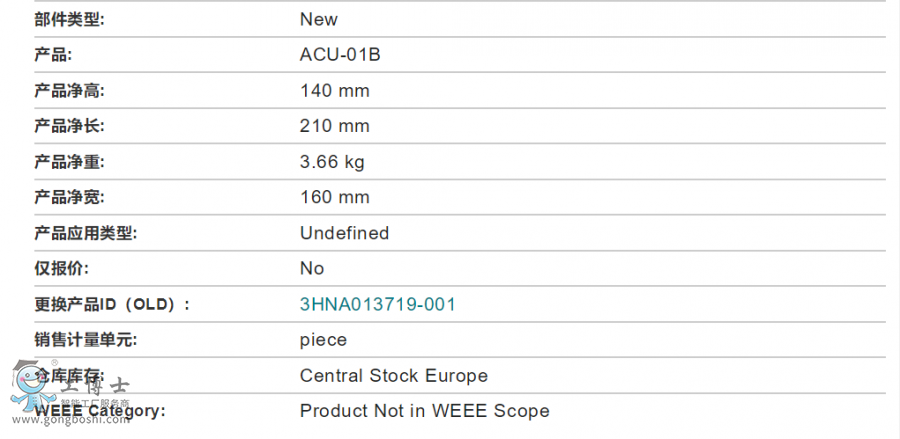Click the 产品净重 label
This screenshot has height=439, width=900.
coord(69,162)
